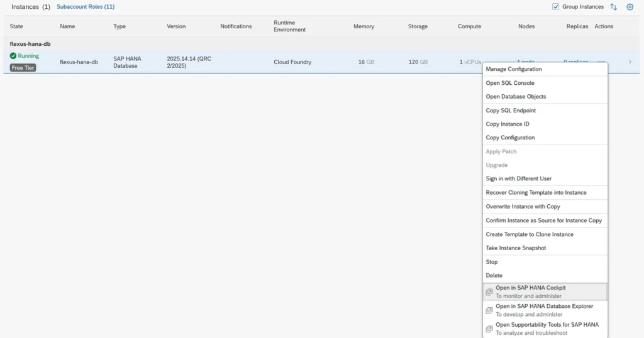This screenshot has width=644, height=338.
Task: Click the sort instances arrows icon
Action: click(614, 7)
